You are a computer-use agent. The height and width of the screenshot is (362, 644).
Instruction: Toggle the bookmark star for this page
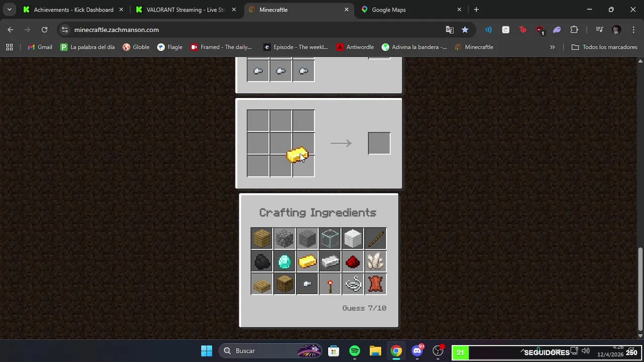(465, 30)
